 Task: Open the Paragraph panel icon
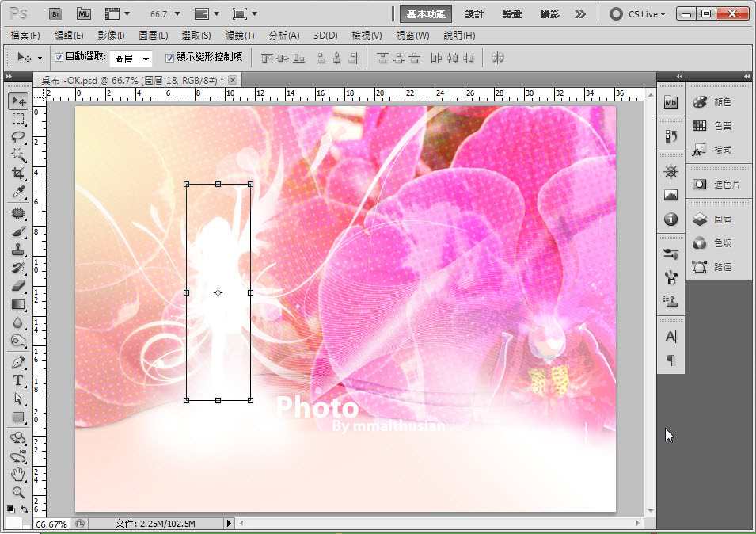click(x=671, y=360)
